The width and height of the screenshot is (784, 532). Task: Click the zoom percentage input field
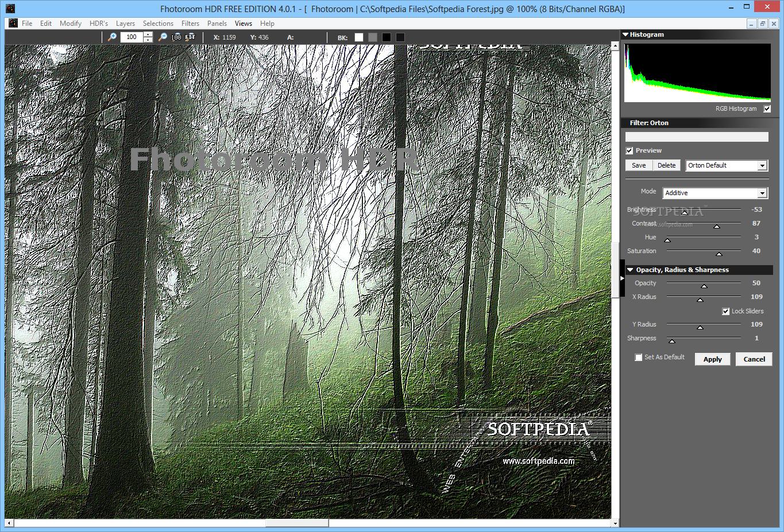(x=132, y=37)
